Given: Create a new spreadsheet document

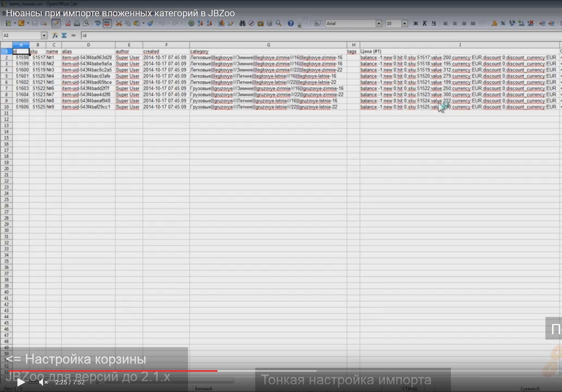Looking at the screenshot, I should point(8,23).
